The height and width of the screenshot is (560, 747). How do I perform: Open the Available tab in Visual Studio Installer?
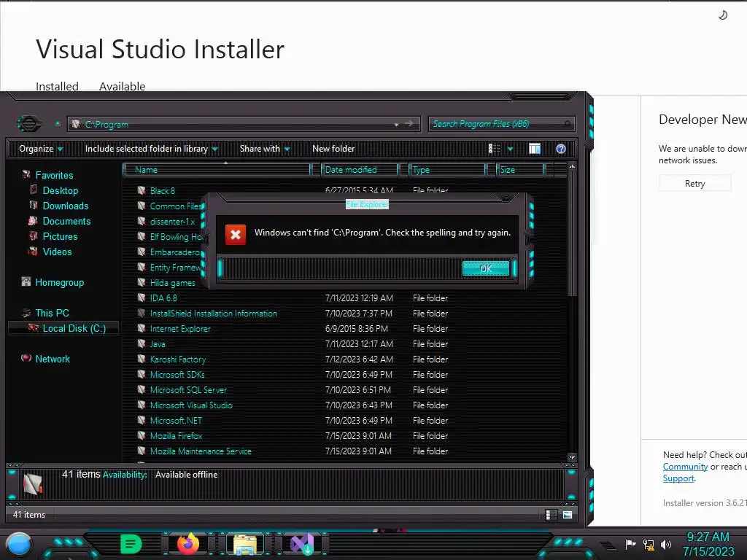click(x=122, y=86)
